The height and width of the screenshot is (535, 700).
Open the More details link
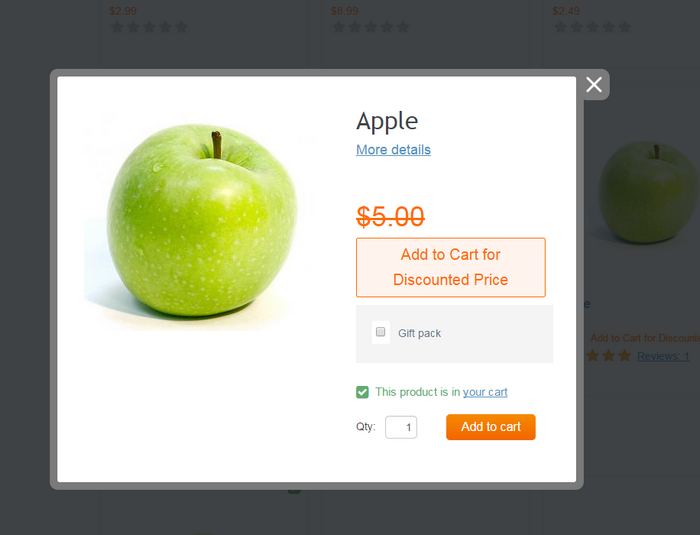(393, 150)
